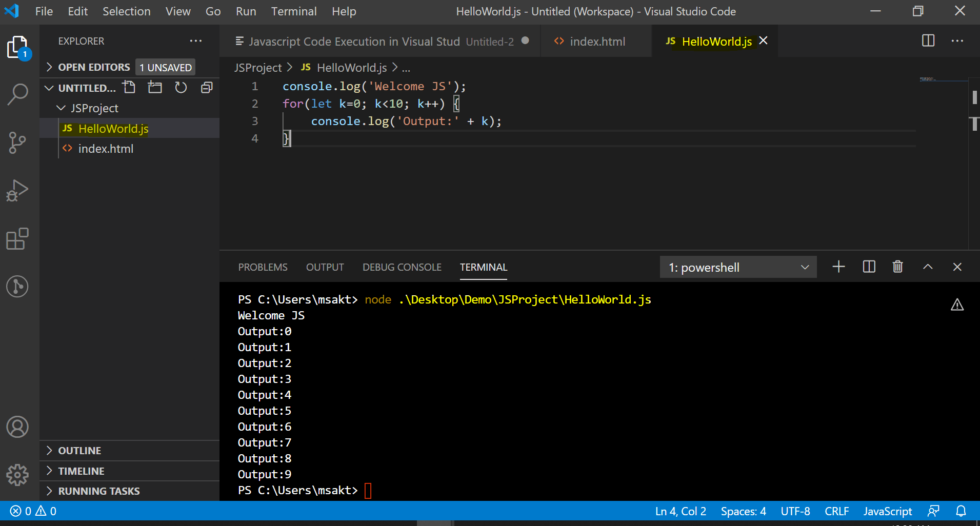The image size is (980, 526).
Task: Open a new terminal instance
Action: click(x=838, y=267)
